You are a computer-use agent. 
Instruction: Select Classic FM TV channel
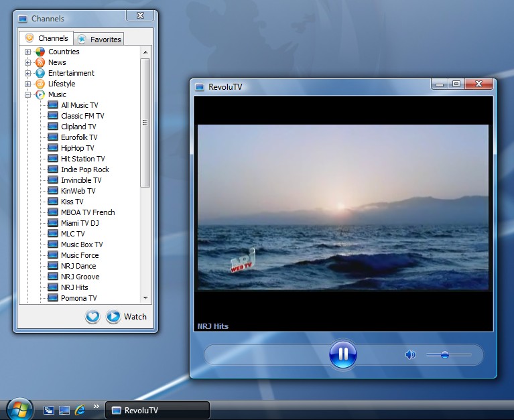pos(82,116)
